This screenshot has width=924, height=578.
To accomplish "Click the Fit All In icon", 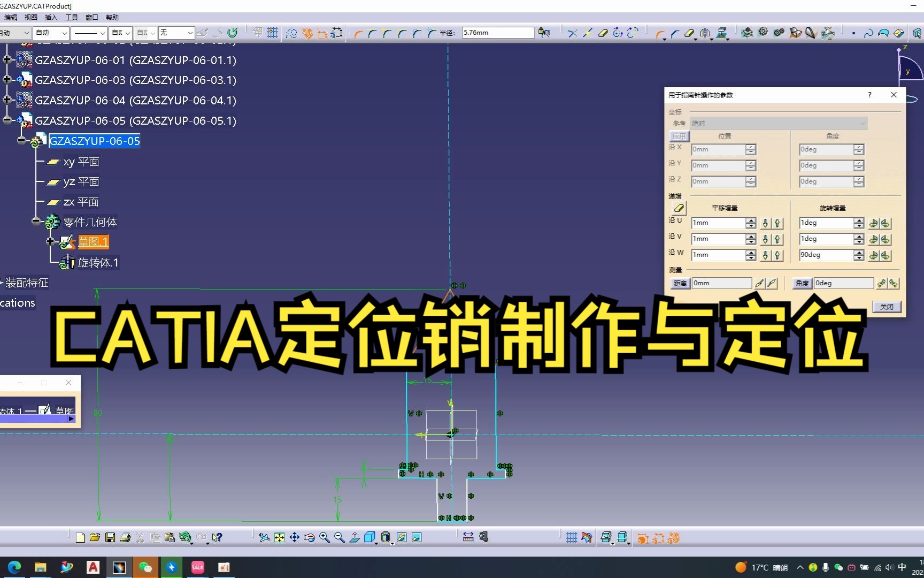I will click(280, 537).
